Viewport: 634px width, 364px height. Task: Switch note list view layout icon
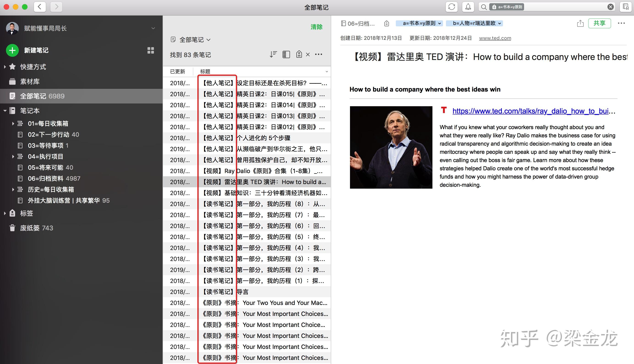286,54
